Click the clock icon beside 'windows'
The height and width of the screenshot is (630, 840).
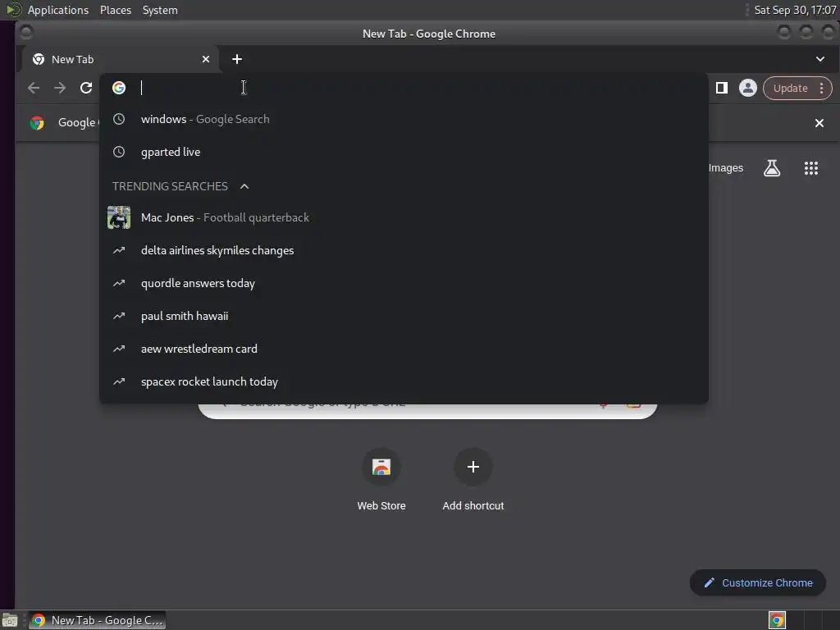tap(119, 119)
